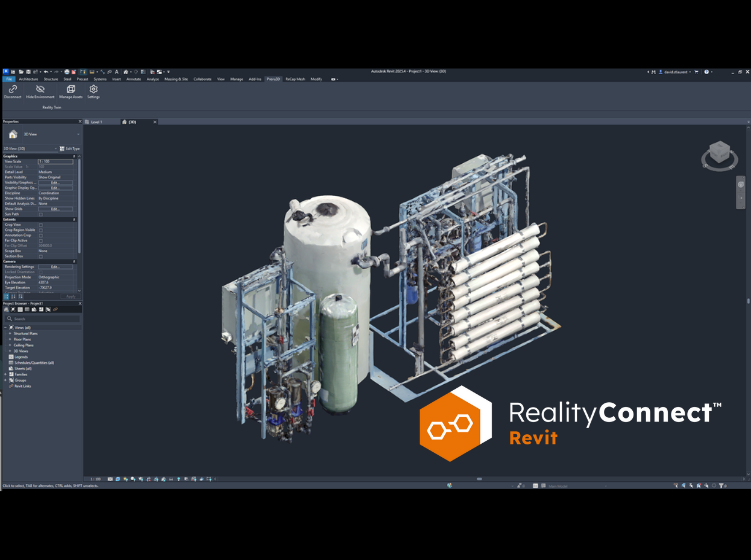This screenshot has height=560, width=751.
Task: Select Revit Links in Project Browser
Action: (23, 386)
